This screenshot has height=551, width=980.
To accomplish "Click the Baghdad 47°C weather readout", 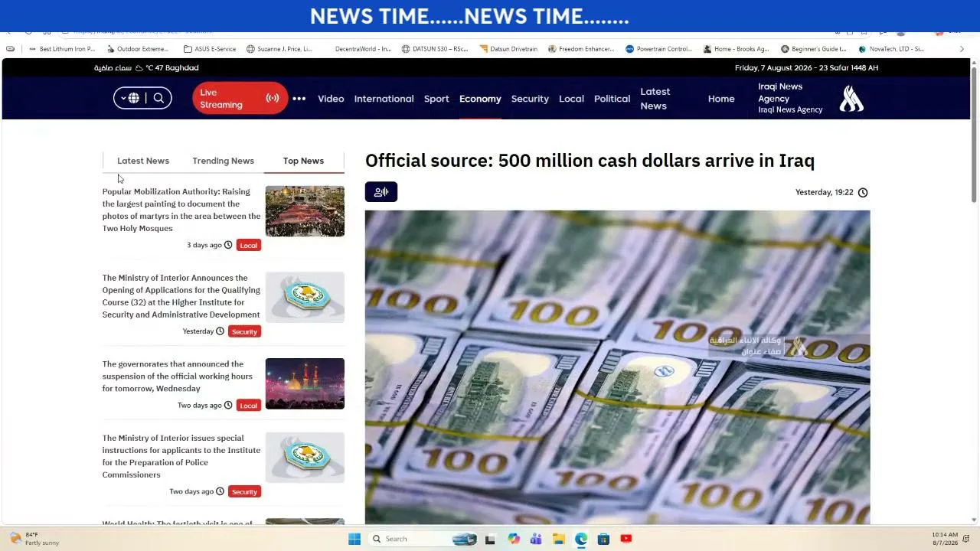I will pyautogui.click(x=146, y=68).
